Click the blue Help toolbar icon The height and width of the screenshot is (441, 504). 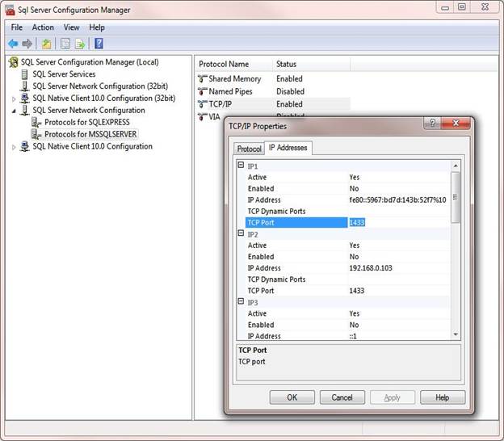(99, 44)
